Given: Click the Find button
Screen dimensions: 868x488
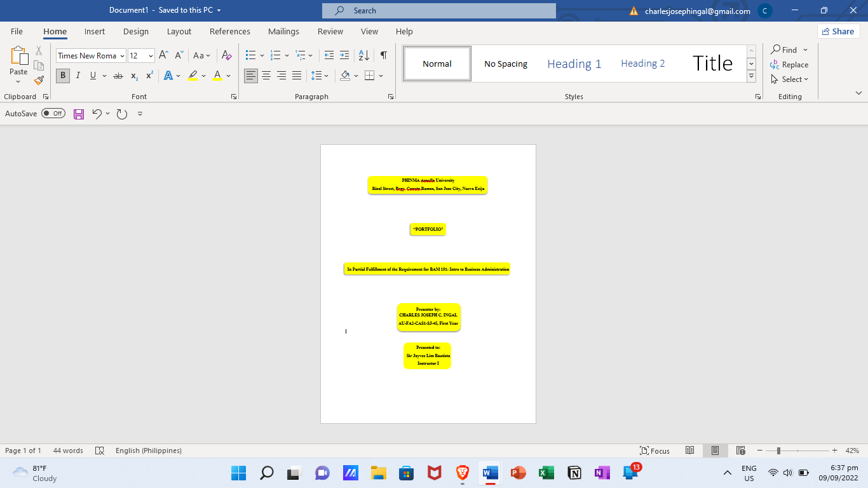Looking at the screenshot, I should point(784,50).
